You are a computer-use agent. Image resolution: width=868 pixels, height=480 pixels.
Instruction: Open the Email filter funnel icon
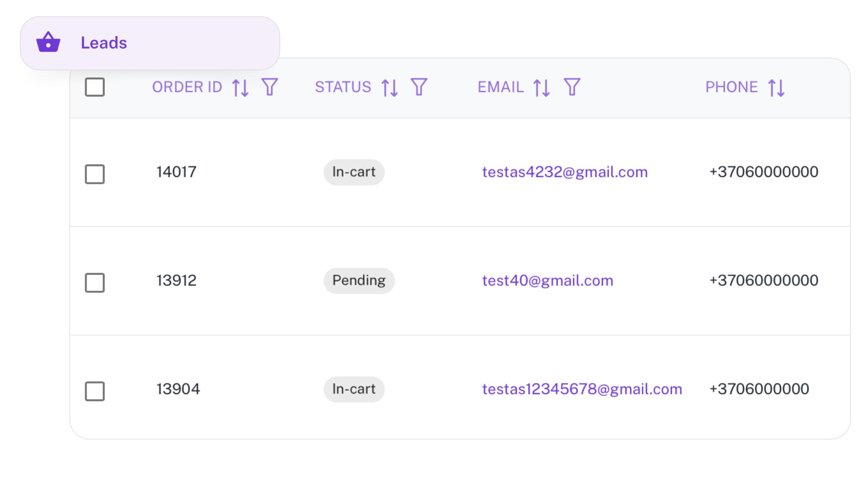pyautogui.click(x=572, y=87)
